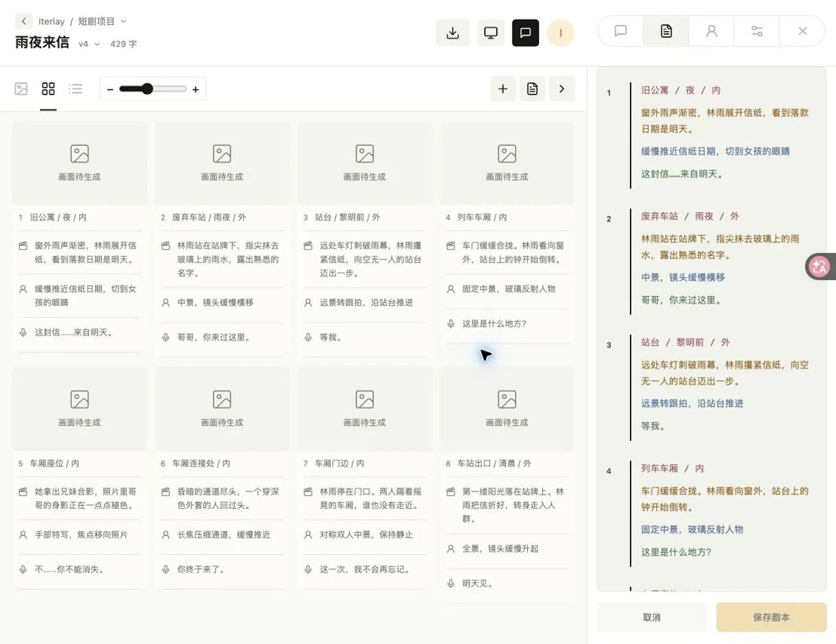The width and height of the screenshot is (836, 644).
Task: Open the v4 version dropdown
Action: (x=89, y=44)
